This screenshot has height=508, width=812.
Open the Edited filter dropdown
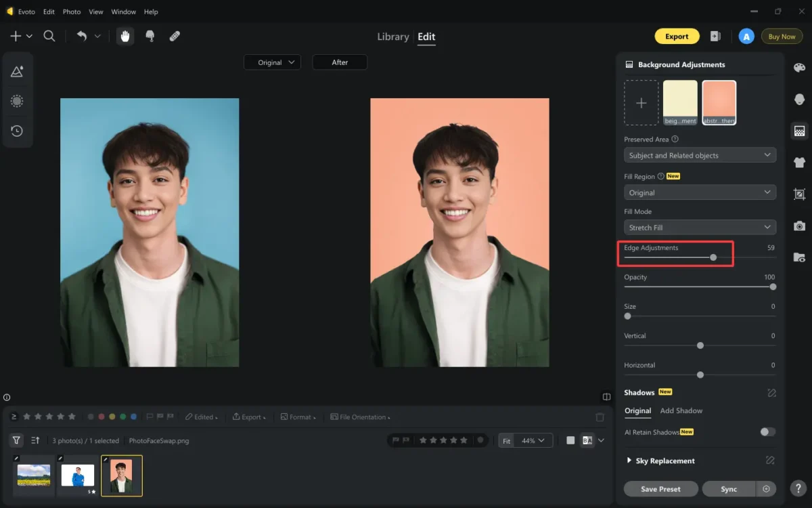coord(202,417)
